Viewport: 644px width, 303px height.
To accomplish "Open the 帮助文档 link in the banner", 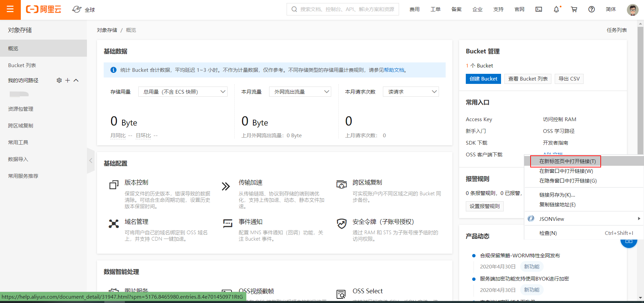I will [394, 70].
